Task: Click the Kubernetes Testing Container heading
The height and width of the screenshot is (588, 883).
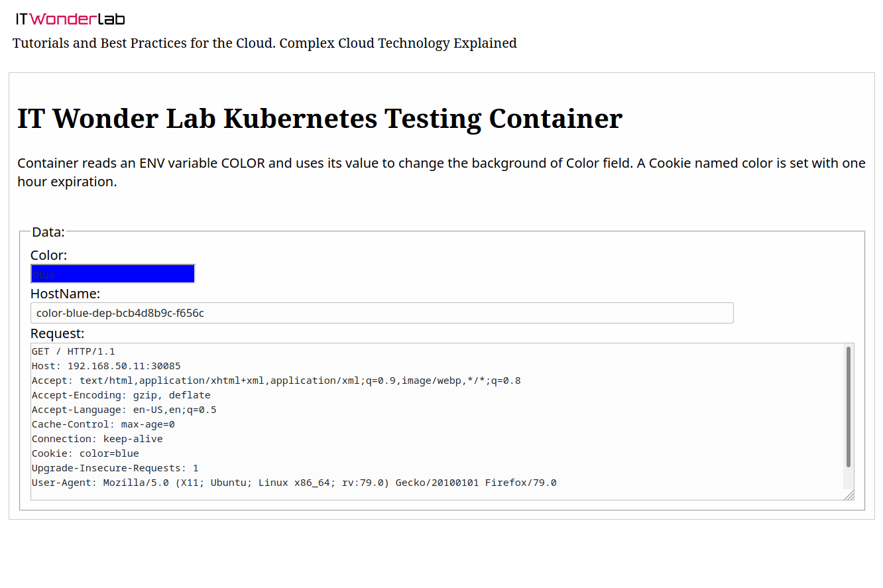Action: [320, 119]
